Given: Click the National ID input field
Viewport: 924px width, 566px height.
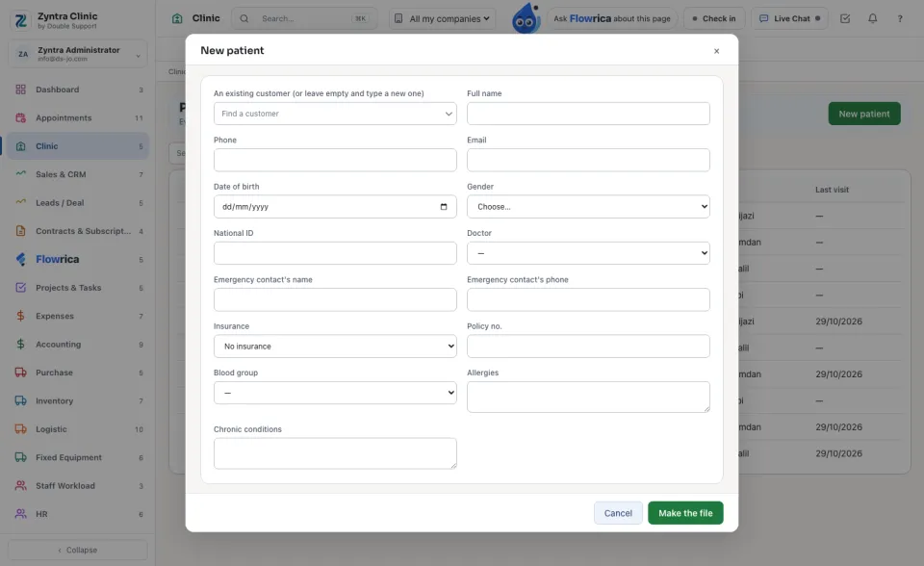Looking at the screenshot, I should coord(335,253).
